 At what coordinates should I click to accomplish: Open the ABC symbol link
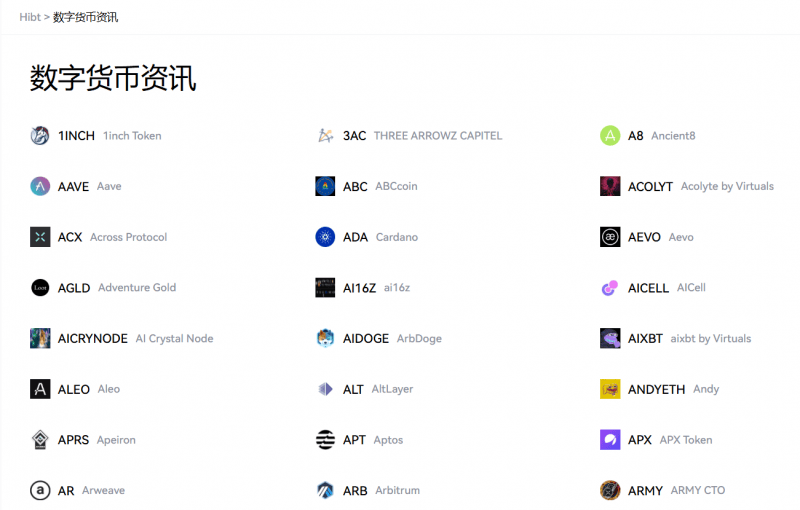(355, 187)
